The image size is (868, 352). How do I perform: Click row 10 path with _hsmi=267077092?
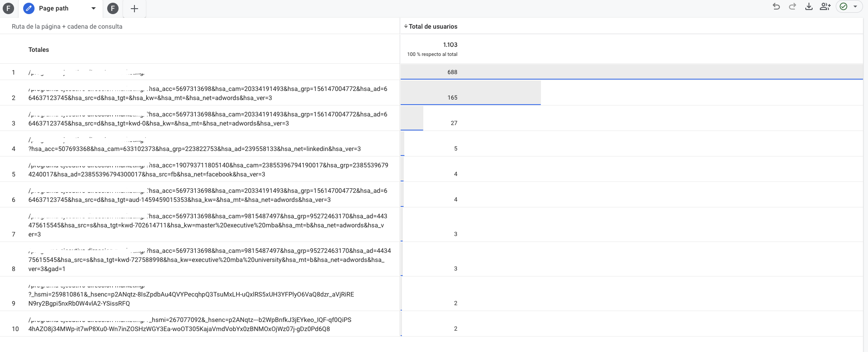(x=190, y=324)
